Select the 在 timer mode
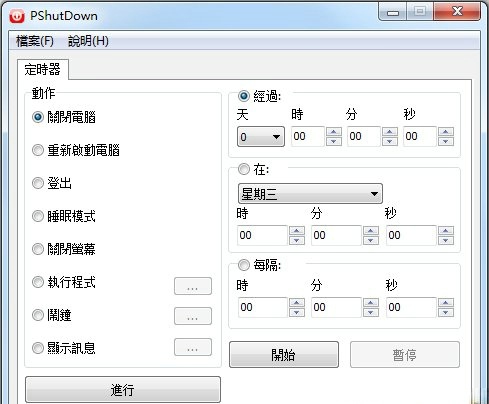This screenshot has width=489, height=404. click(x=254, y=169)
